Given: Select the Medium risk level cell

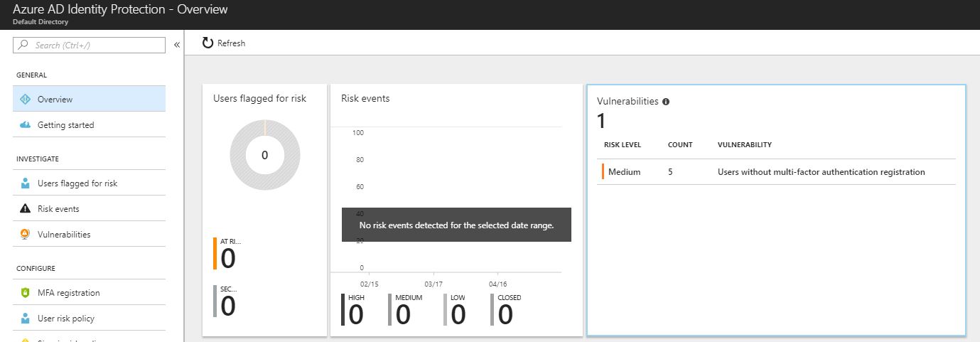Looking at the screenshot, I should [x=624, y=172].
